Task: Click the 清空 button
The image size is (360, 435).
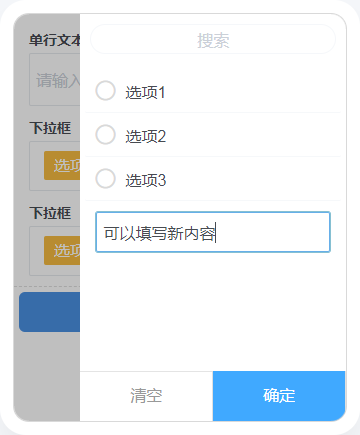Action: pos(146,396)
